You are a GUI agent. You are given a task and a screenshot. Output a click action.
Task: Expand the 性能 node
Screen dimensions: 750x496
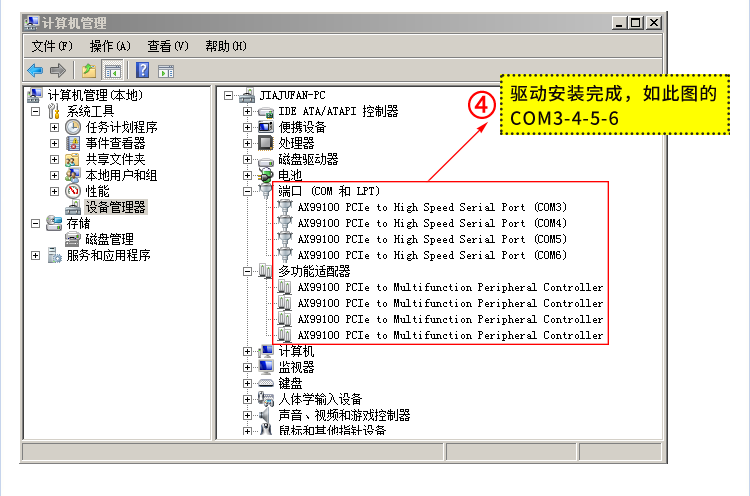point(55,191)
